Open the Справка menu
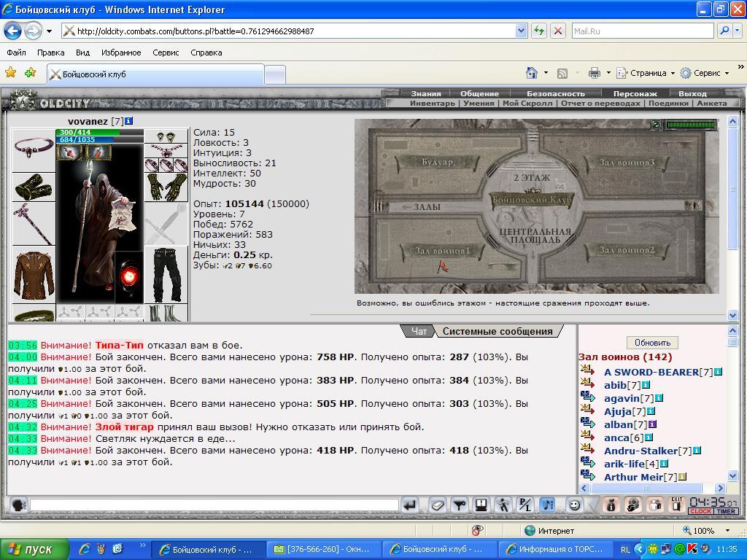The height and width of the screenshot is (560, 747). (206, 52)
